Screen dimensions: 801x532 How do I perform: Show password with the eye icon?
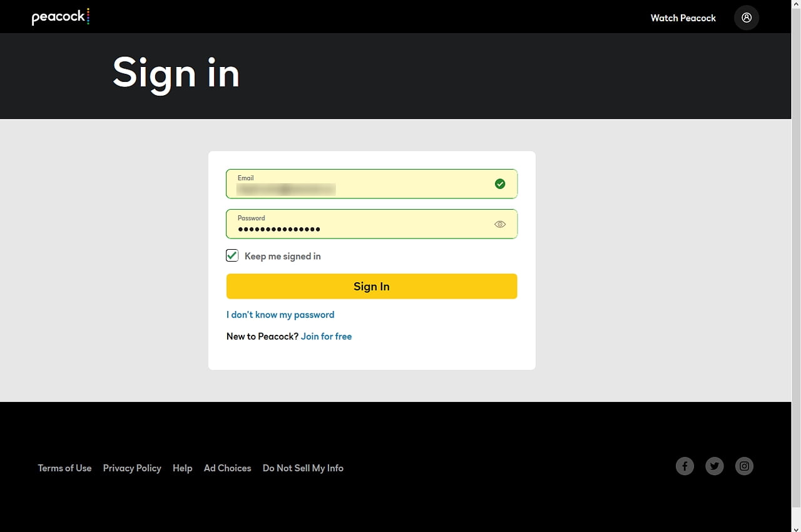tap(500, 224)
